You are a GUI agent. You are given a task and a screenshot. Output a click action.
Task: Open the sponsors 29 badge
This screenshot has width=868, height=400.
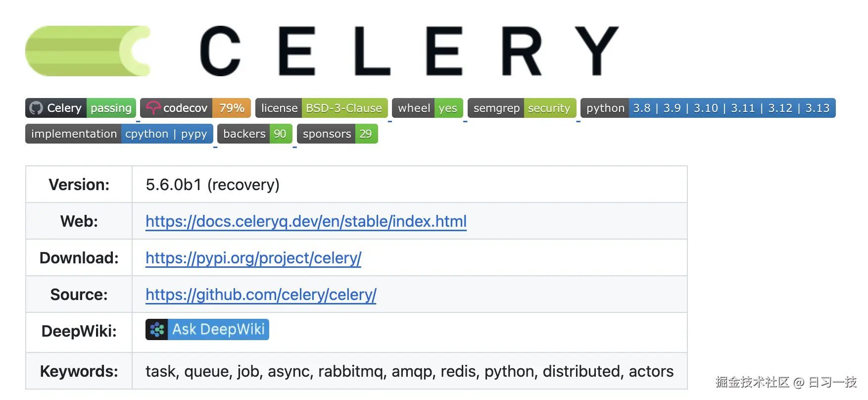click(x=338, y=134)
